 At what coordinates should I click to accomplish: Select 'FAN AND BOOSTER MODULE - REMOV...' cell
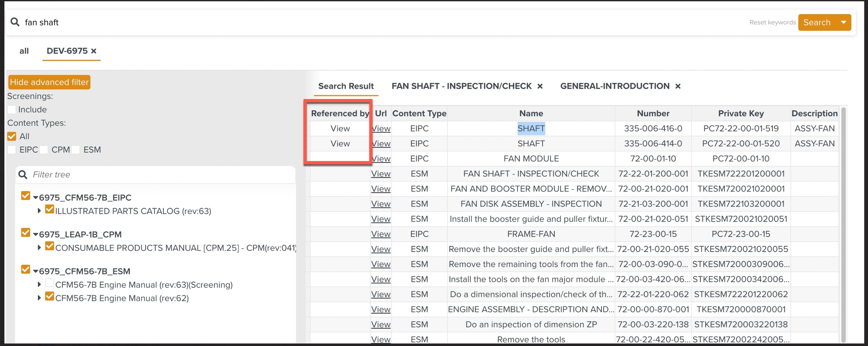pos(531,189)
